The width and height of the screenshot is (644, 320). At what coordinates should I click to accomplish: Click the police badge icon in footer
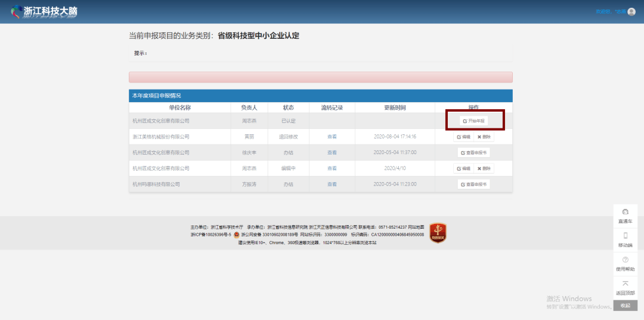236,235
